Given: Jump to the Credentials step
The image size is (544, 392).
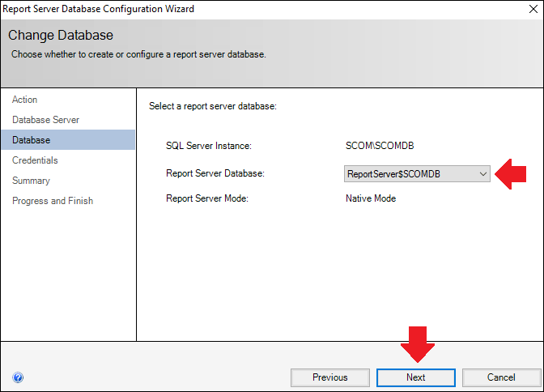Looking at the screenshot, I should (35, 160).
